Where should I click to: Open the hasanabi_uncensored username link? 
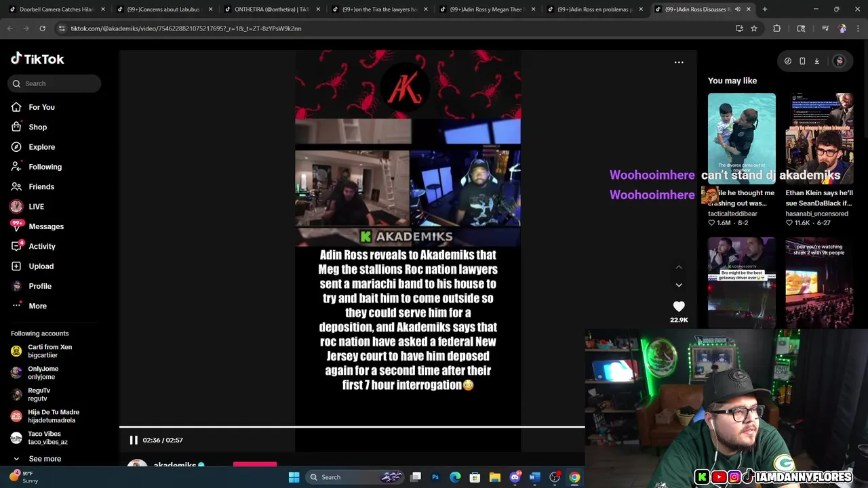(x=817, y=213)
